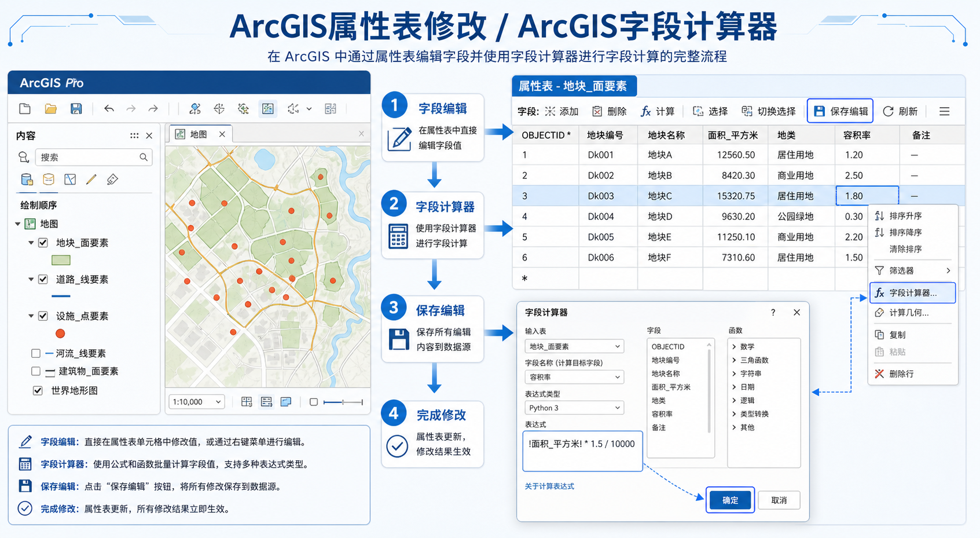980x538 pixels.
Task: Select the list by editing pencil icon
Action: pos(91,180)
